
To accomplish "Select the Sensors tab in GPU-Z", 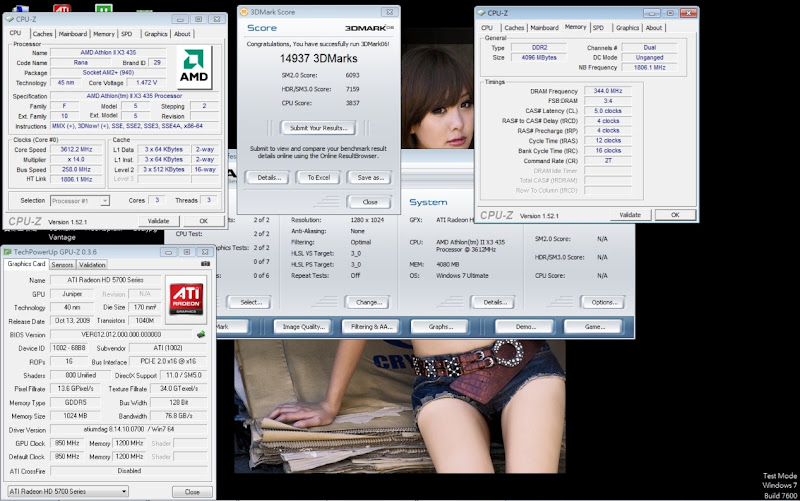I will coord(61,265).
